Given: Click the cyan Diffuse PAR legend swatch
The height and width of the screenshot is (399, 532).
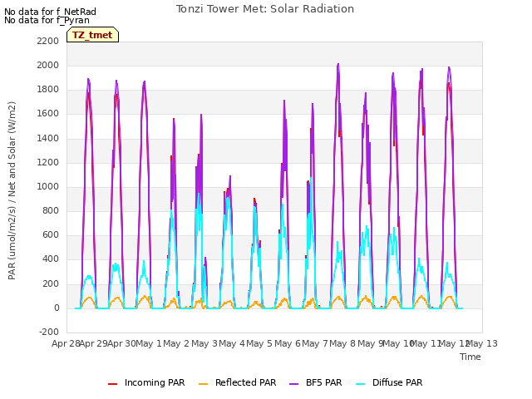Looking at the screenshot, I should (x=361, y=384).
